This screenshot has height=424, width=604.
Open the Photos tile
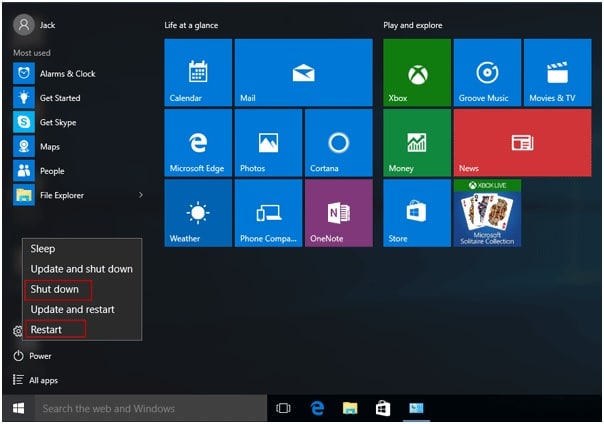point(268,143)
